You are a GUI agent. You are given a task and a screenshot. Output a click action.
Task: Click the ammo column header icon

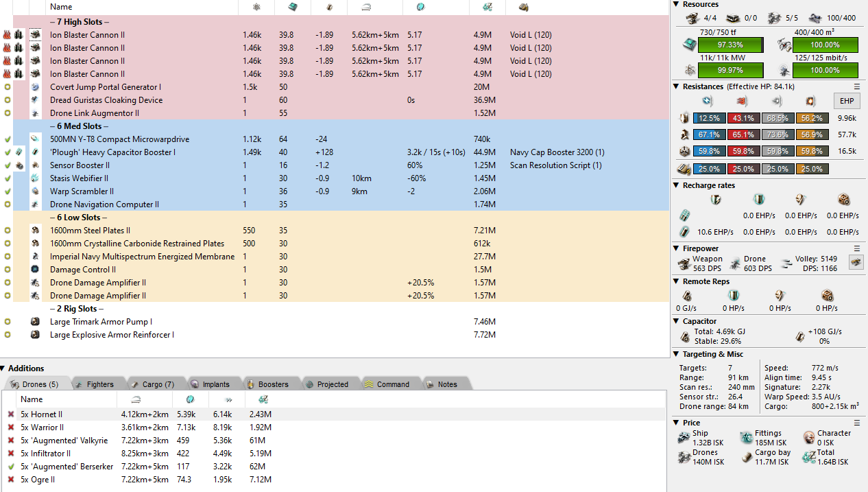523,7
